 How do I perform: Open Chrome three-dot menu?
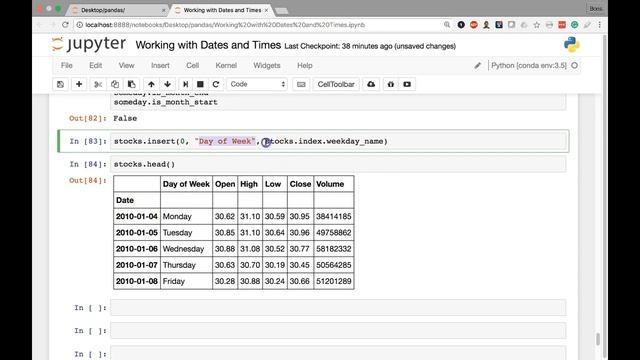600,25
